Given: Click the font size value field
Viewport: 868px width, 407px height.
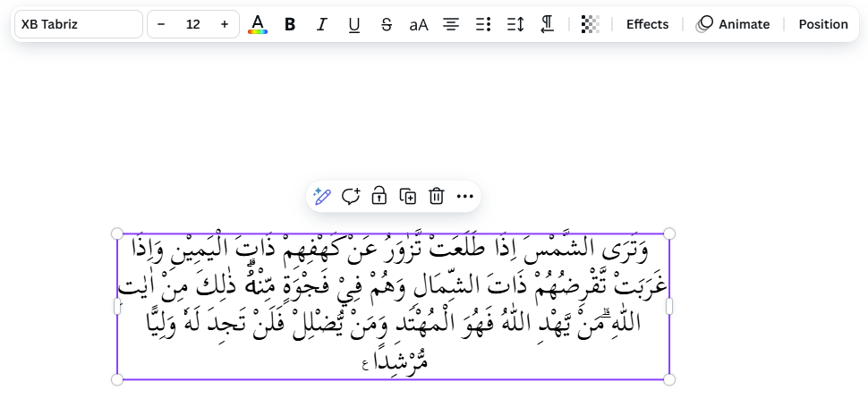Looking at the screenshot, I should (192, 24).
